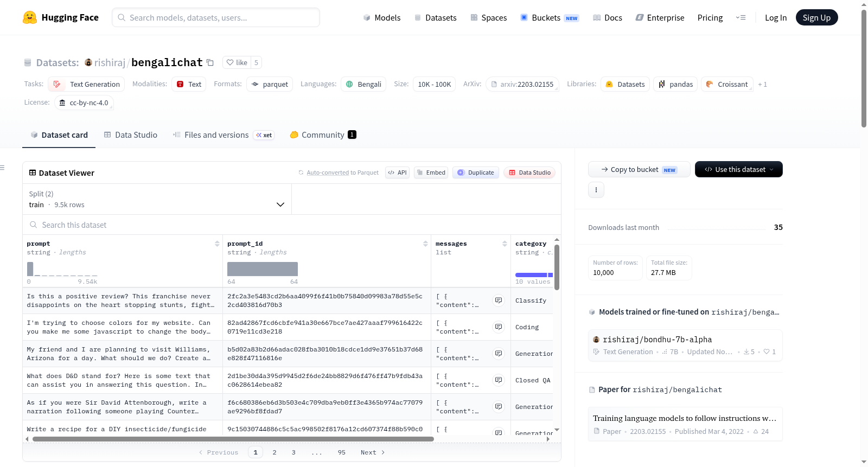Open the Models navigation item
The height and width of the screenshot is (467, 868).
click(382, 17)
